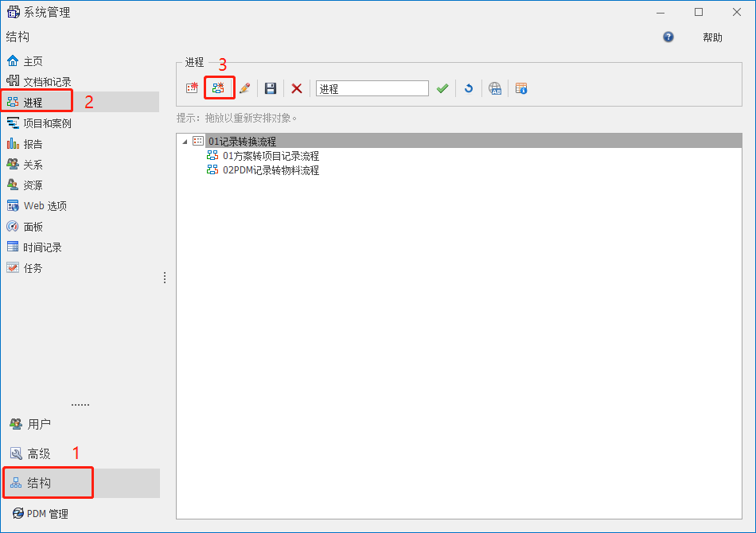Click the red X delete icon

click(x=296, y=88)
